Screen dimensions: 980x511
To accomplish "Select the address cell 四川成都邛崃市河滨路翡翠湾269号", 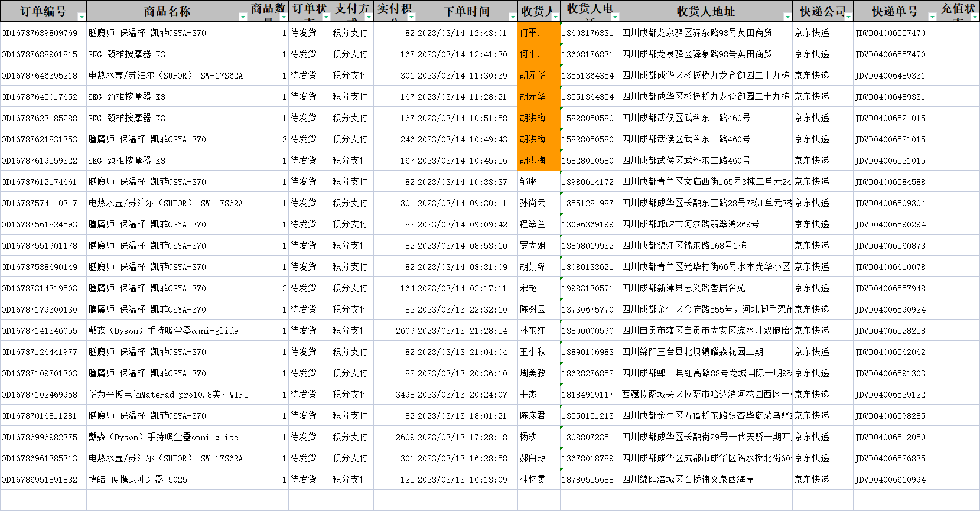I will [x=706, y=224].
